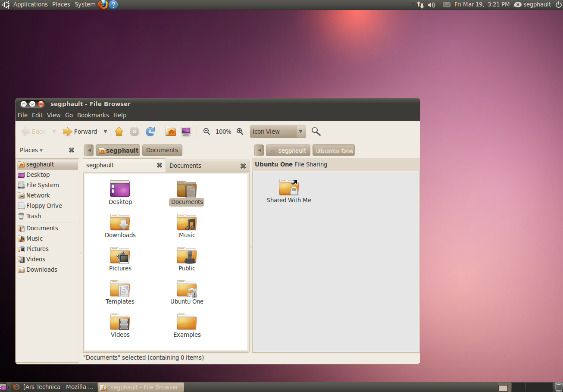The image size is (563, 392).
Task: Open the volume speaker indicator
Action: click(432, 5)
